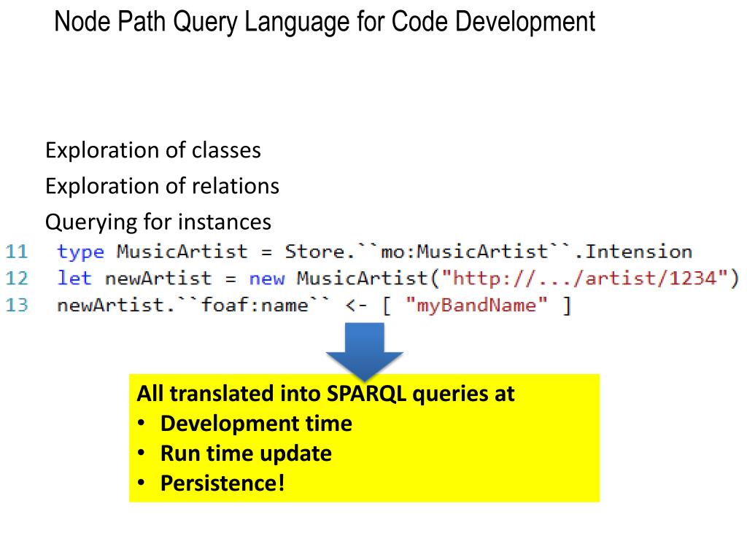
Task: Click 'Store.``mo:MusicArtist``.Intension' in the code
Action: coord(488,252)
